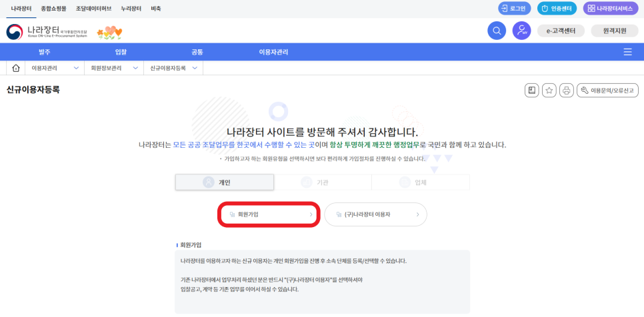This screenshot has height=317, width=644.
Task: Expand the 이용자관리 breadcrumb dropdown
Action: pos(55,68)
